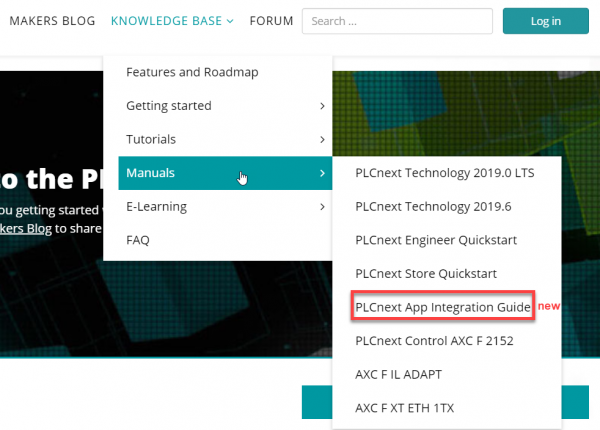This screenshot has width=600, height=430.
Task: Click the Log in button
Action: coord(546,21)
